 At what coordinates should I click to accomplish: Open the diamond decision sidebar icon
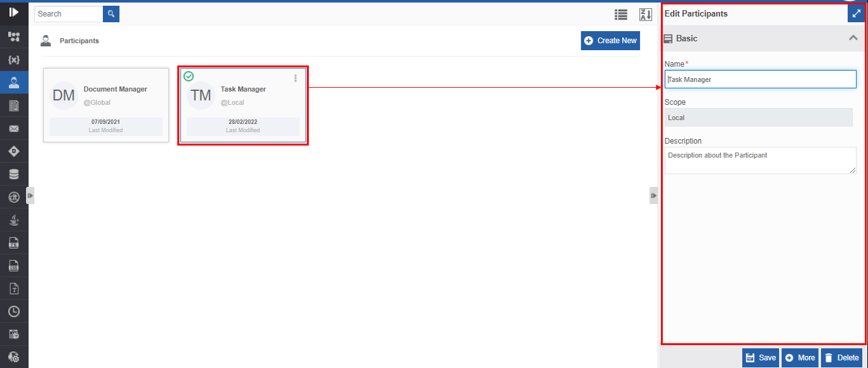pos(14,151)
